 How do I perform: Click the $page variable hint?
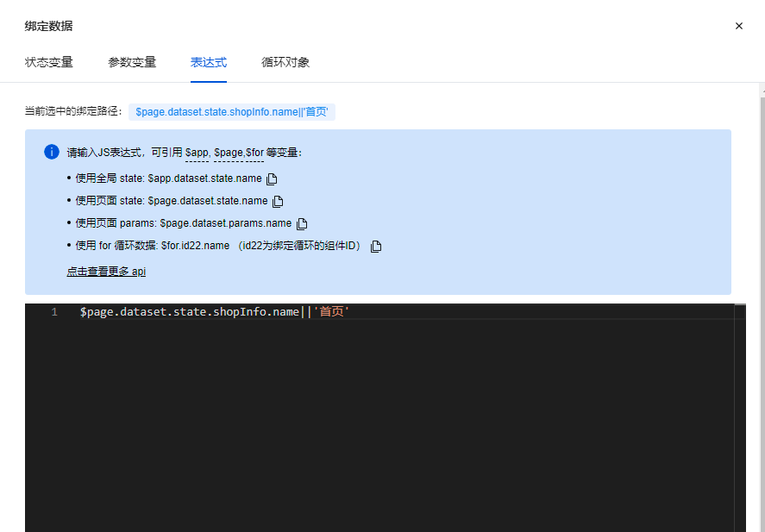click(x=229, y=153)
